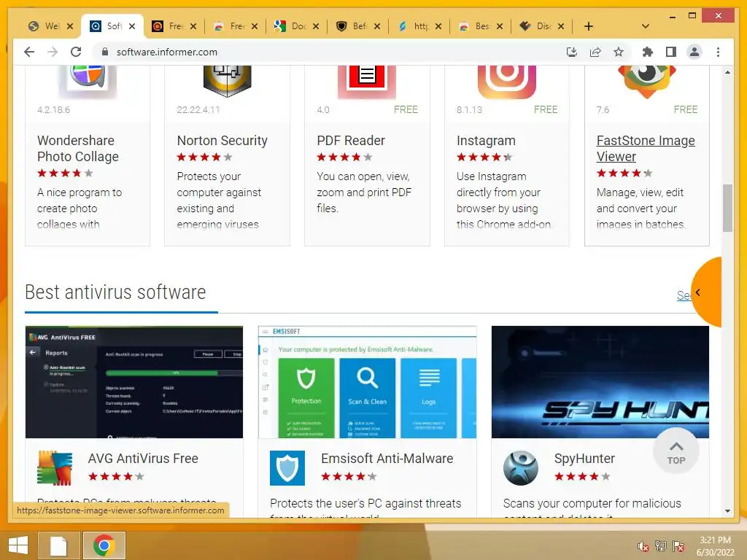This screenshot has width=747, height=560.
Task: Click the Chrome taskbar icon
Action: tap(104, 545)
